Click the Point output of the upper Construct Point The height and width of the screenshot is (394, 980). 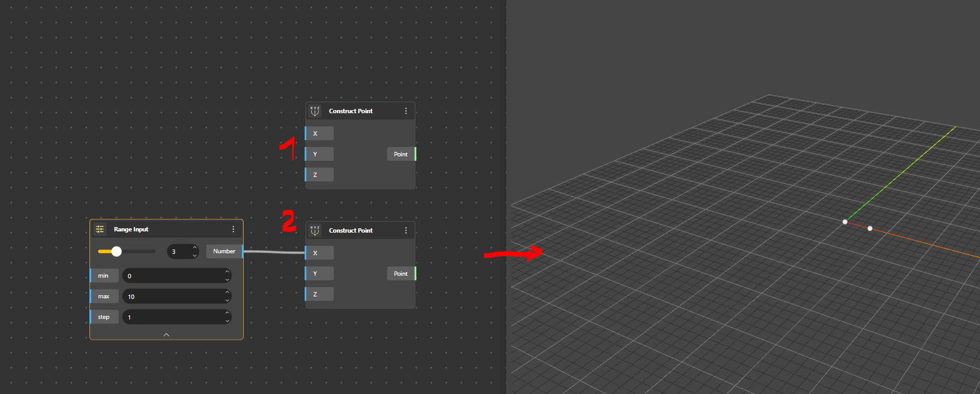(x=401, y=154)
